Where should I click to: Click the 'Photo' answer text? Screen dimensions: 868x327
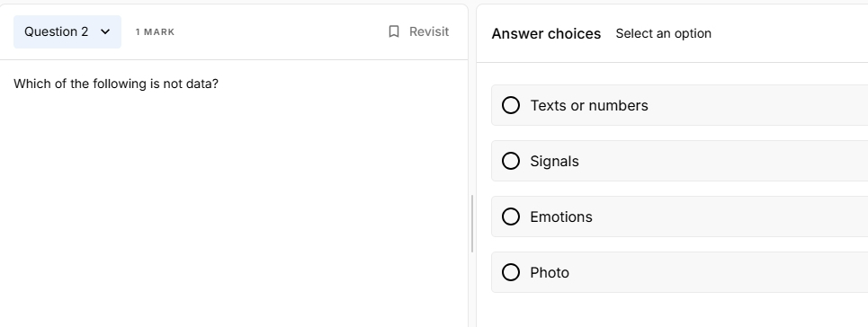pos(550,273)
